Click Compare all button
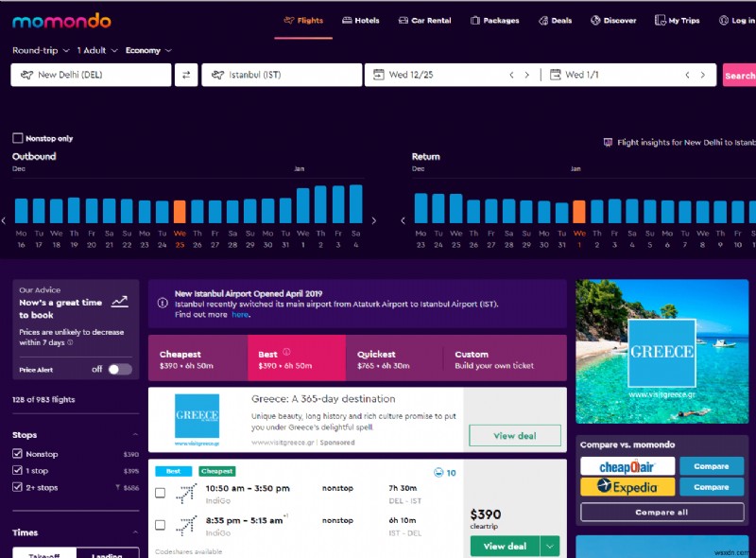The image size is (756, 558). (661, 512)
